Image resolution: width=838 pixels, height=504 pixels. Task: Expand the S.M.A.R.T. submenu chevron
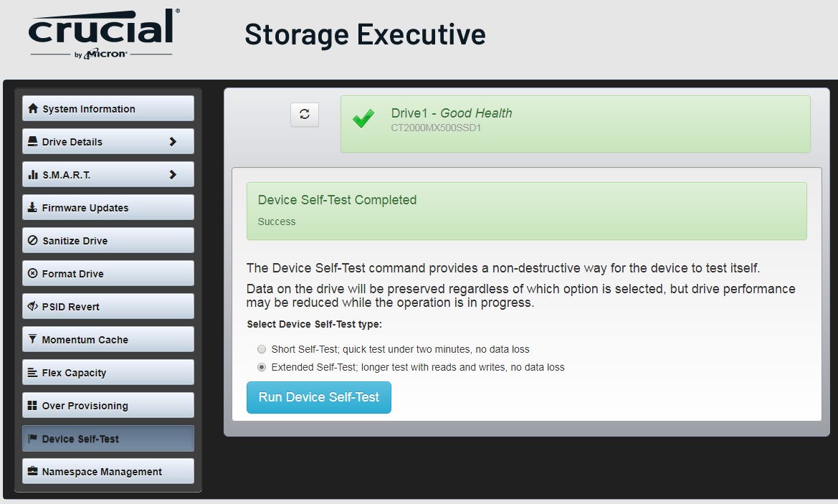click(173, 175)
